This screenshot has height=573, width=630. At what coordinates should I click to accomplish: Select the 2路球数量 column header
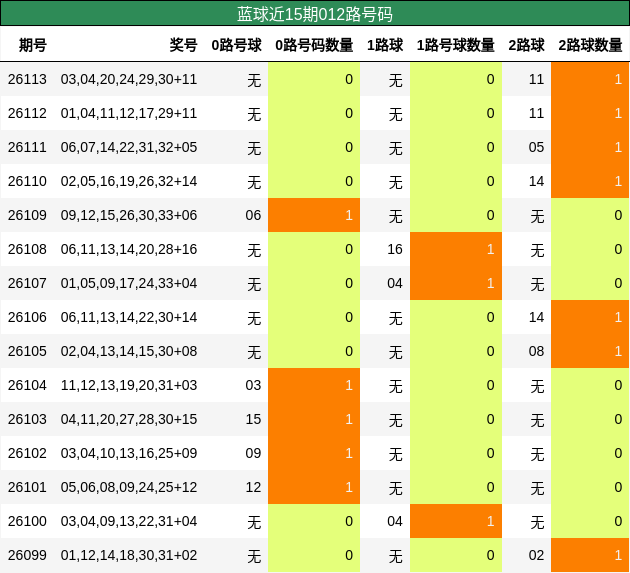point(590,45)
